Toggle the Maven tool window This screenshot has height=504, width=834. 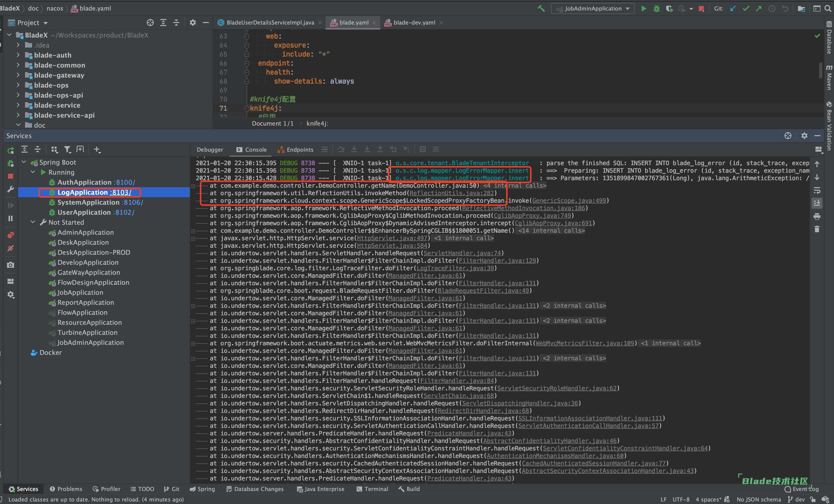(x=829, y=78)
